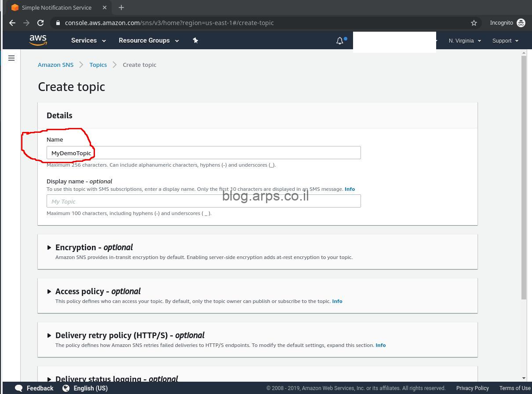Open the Services dropdown menu
The width and height of the screenshot is (532, 394).
pyautogui.click(x=88, y=40)
